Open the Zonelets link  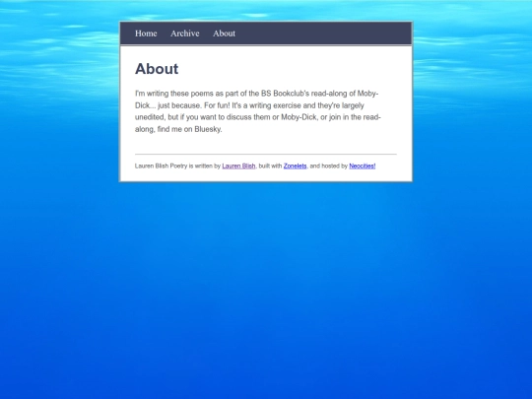[x=295, y=166]
